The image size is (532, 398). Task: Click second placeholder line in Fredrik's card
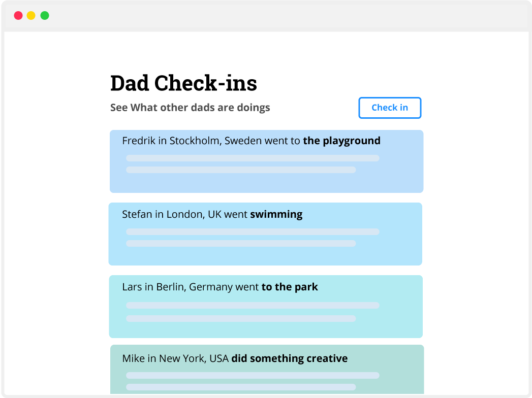241,170
